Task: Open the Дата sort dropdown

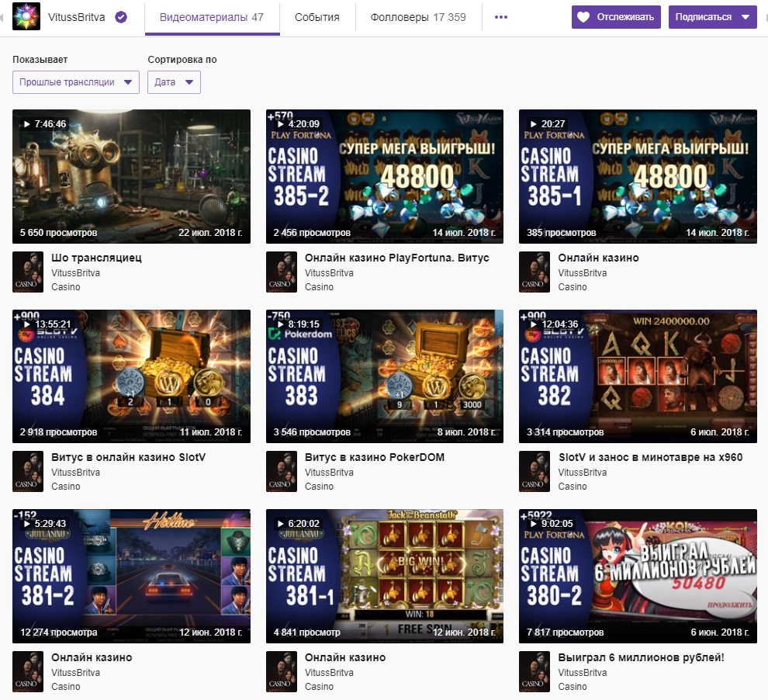Action: click(x=174, y=82)
